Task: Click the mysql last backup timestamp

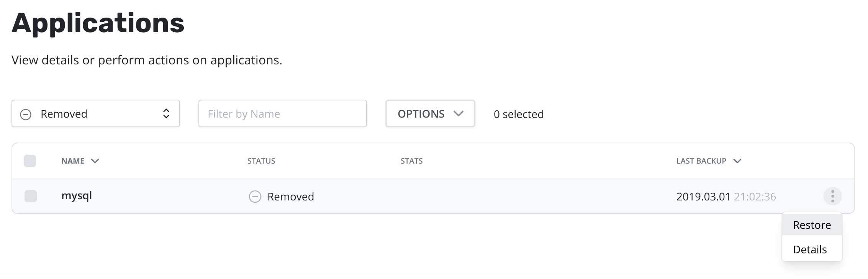Action: (726, 197)
